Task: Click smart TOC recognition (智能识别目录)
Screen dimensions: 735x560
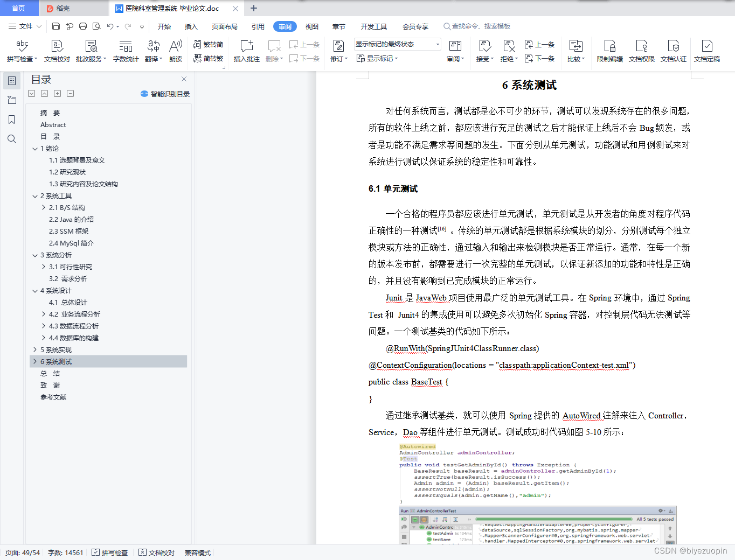Action: (165, 94)
